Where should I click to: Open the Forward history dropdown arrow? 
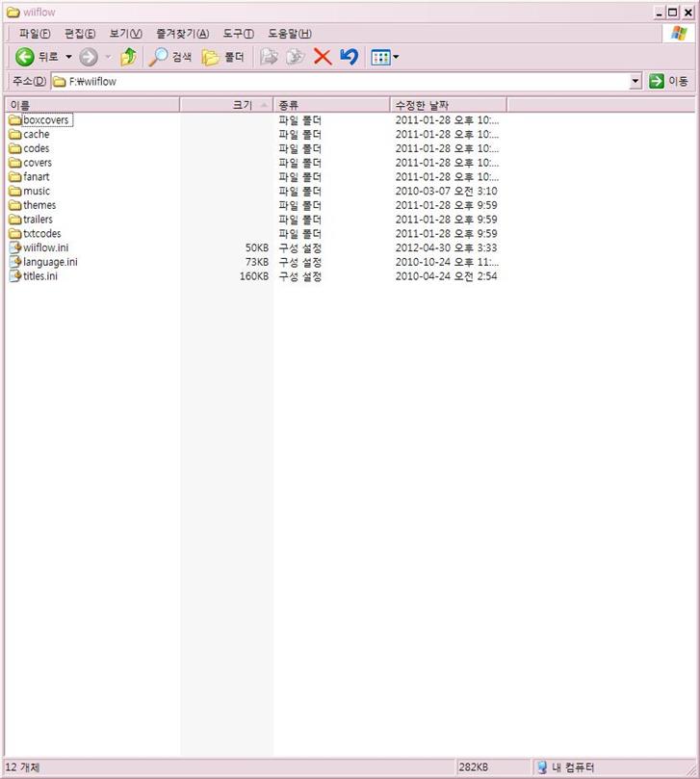pyautogui.click(x=108, y=57)
